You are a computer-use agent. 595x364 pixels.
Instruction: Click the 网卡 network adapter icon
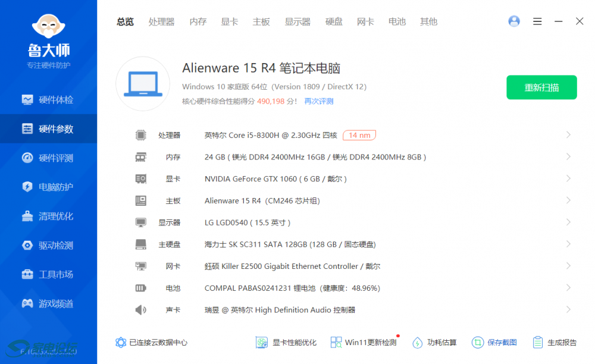tap(141, 266)
